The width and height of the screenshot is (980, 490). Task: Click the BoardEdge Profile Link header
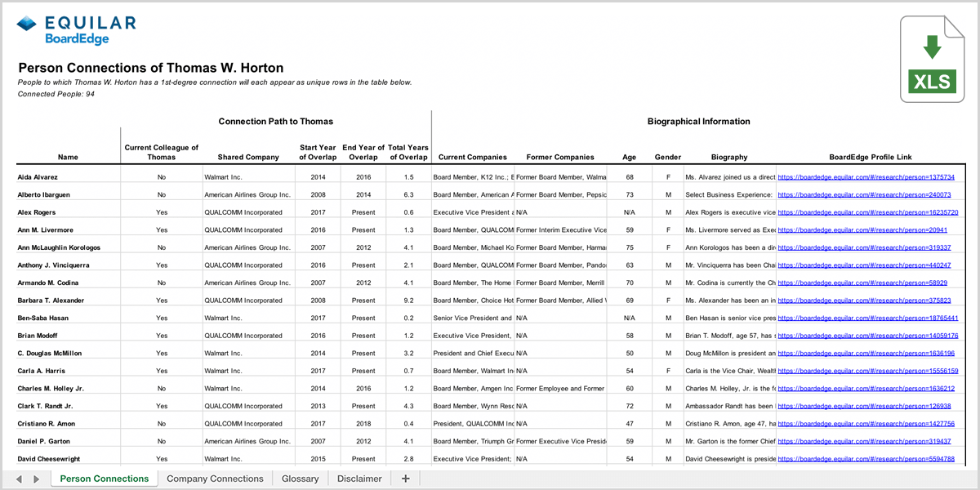[x=871, y=157]
